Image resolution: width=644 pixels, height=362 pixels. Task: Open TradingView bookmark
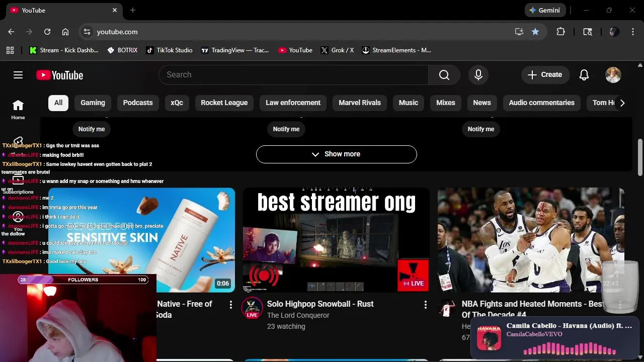coord(235,50)
